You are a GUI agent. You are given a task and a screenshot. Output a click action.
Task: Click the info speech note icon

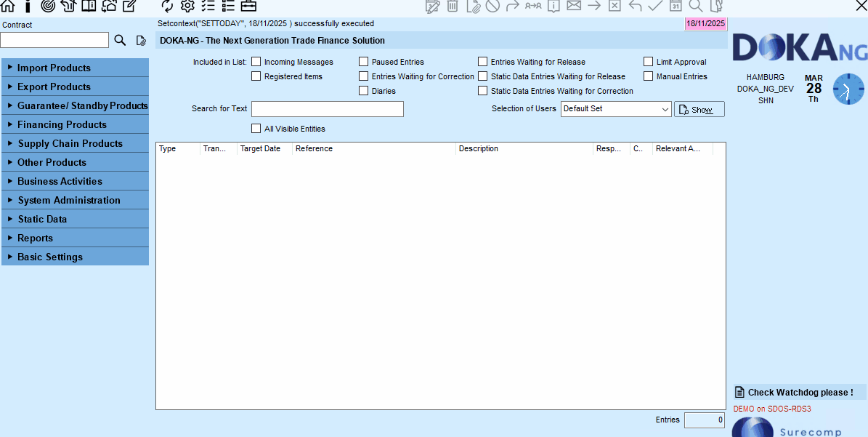[553, 6]
